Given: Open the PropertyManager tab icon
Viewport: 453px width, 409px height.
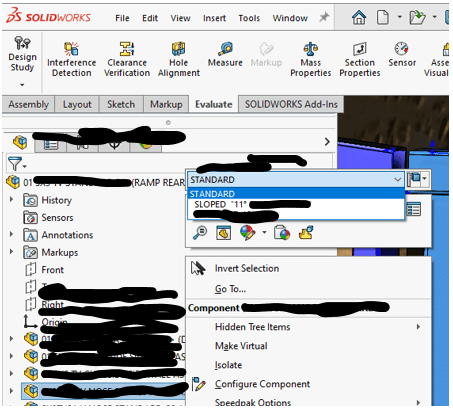Looking at the screenshot, I should click(51, 145).
